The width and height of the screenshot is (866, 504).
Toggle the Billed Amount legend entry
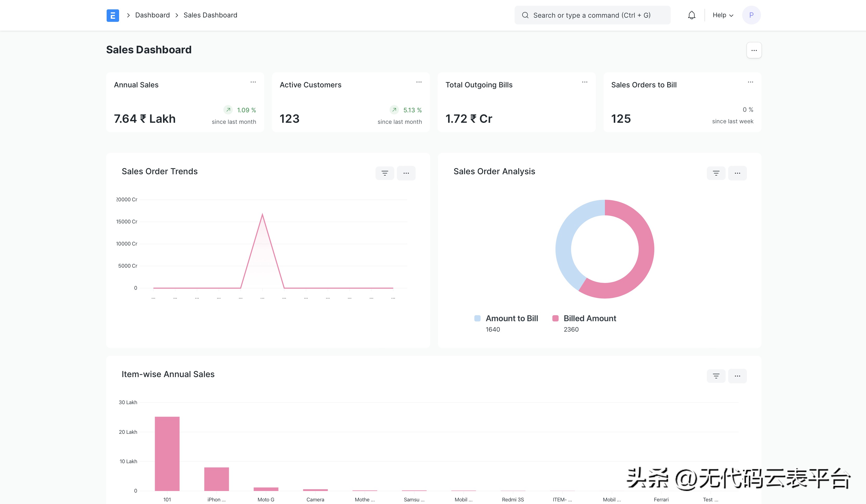point(584,319)
